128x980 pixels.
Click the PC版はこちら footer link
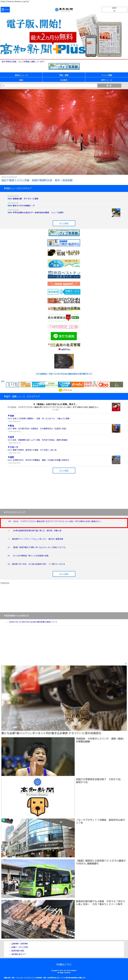(64, 964)
